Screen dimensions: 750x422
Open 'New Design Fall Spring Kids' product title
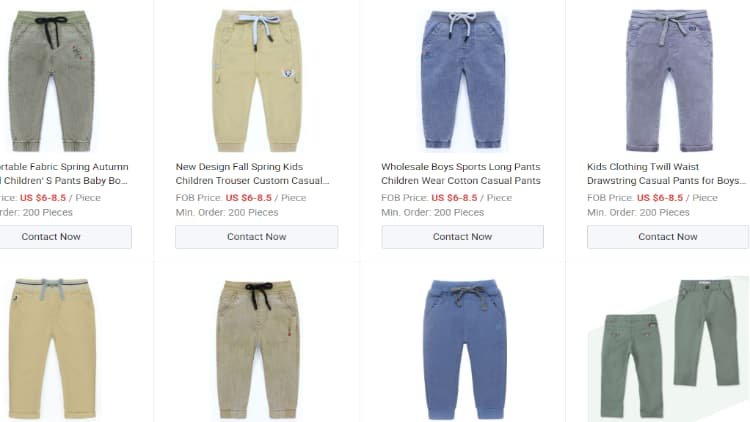[x=239, y=167]
